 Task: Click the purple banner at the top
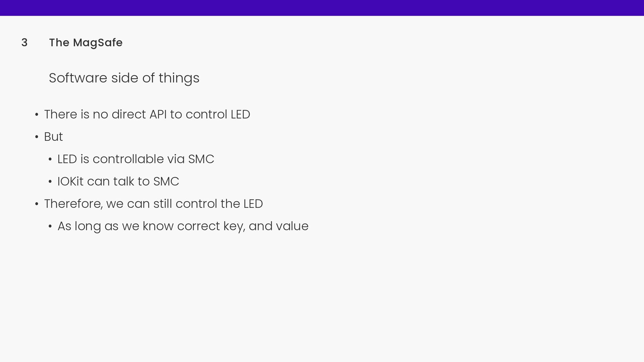(x=322, y=8)
